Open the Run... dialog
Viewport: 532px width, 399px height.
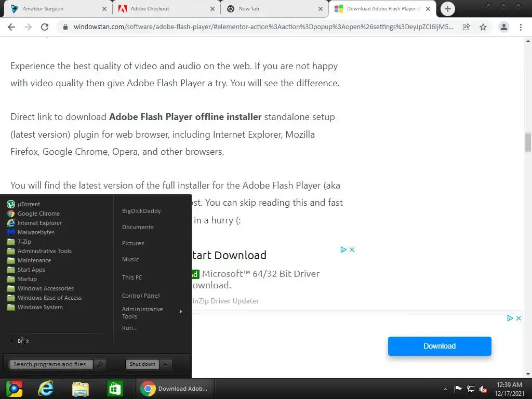pos(129,328)
